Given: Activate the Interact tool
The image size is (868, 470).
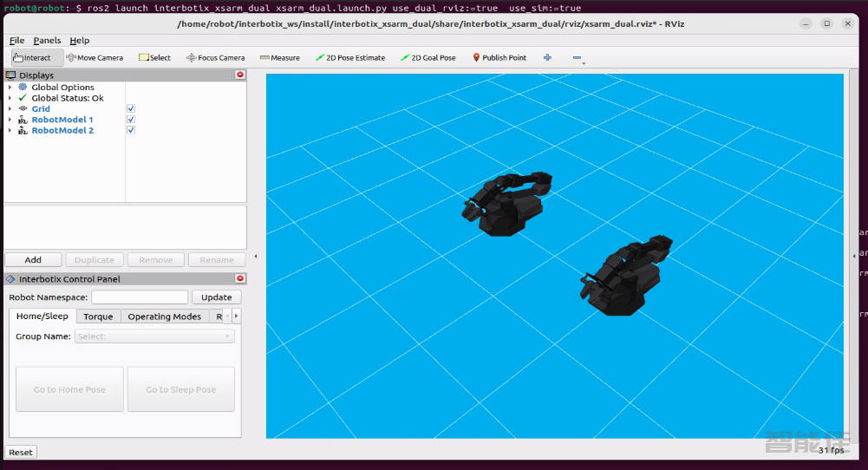Looking at the screenshot, I should tap(32, 58).
